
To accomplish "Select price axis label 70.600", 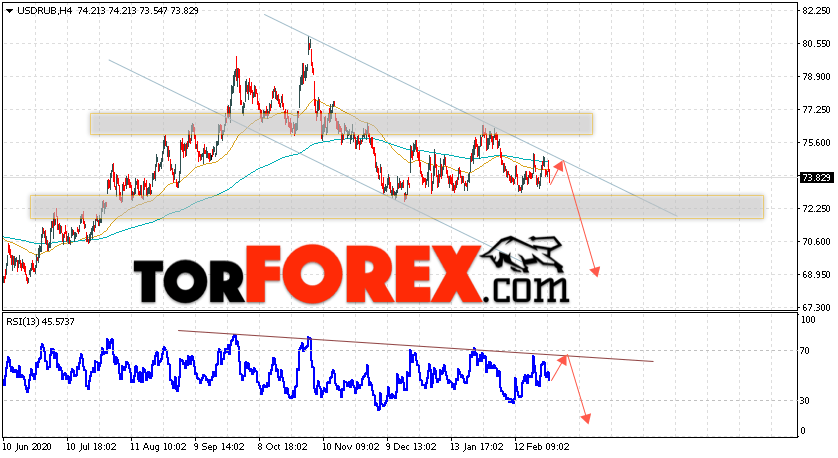I will pyautogui.click(x=817, y=242).
